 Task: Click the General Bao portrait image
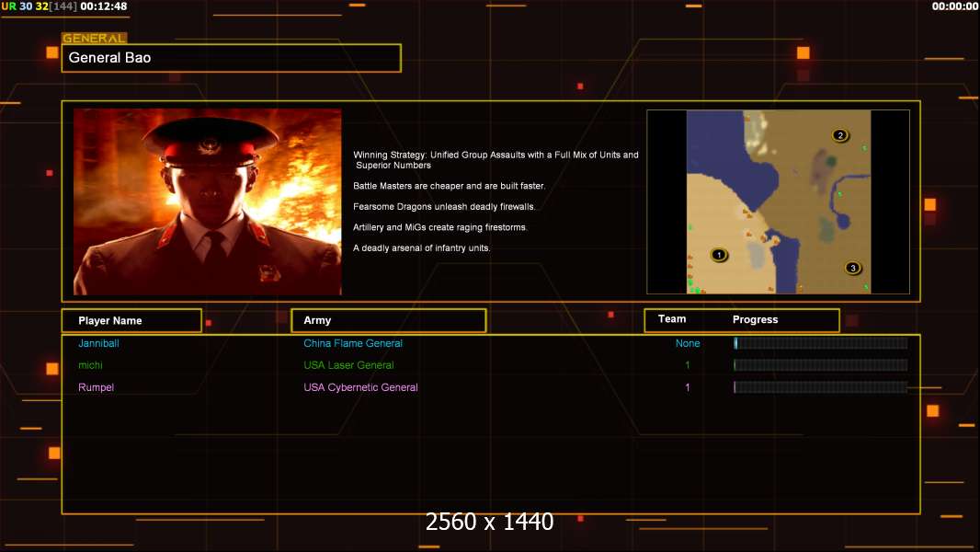coord(208,201)
